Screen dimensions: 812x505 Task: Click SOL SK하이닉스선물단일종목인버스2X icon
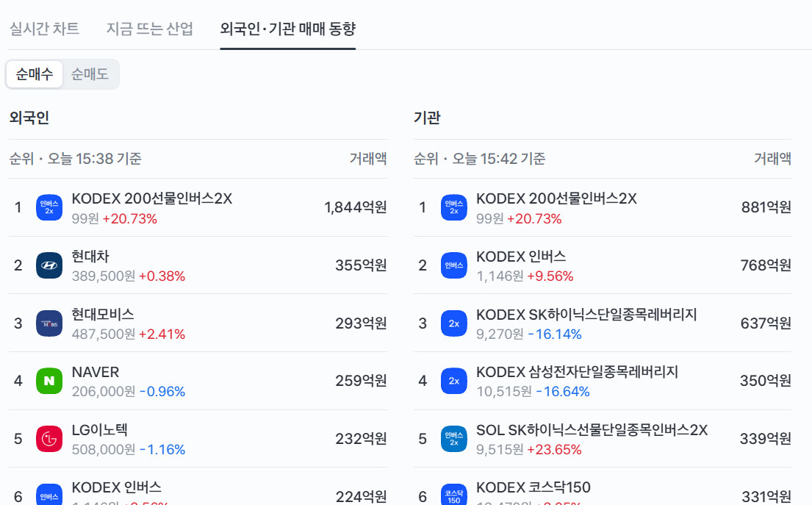[453, 439]
